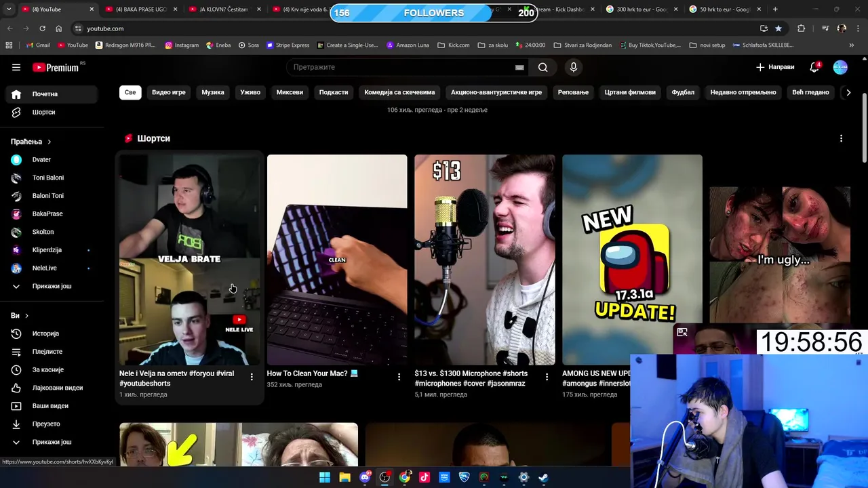Open How To Clean Your Mac short

tap(337, 260)
